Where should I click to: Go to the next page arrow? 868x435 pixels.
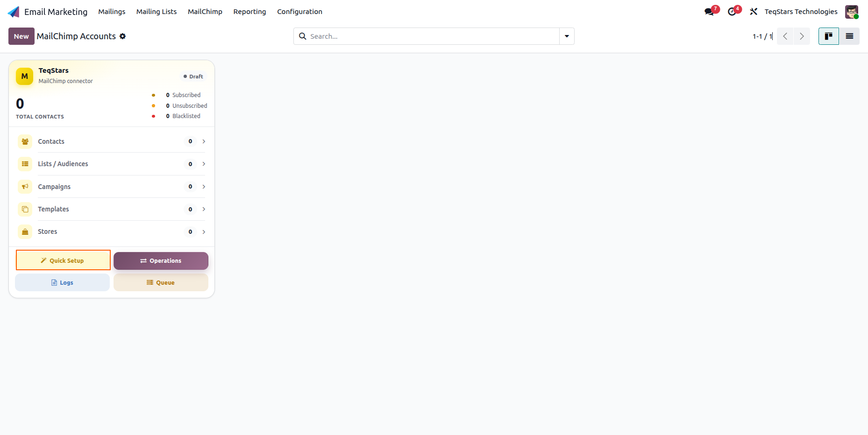(x=802, y=36)
